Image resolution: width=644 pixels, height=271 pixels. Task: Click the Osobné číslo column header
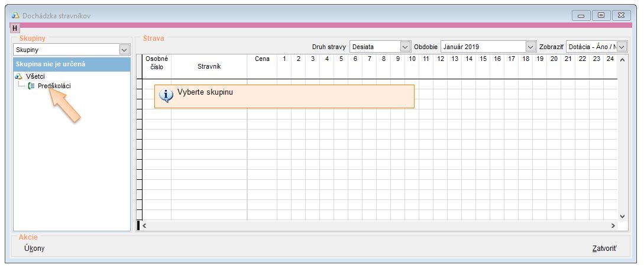pyautogui.click(x=157, y=63)
